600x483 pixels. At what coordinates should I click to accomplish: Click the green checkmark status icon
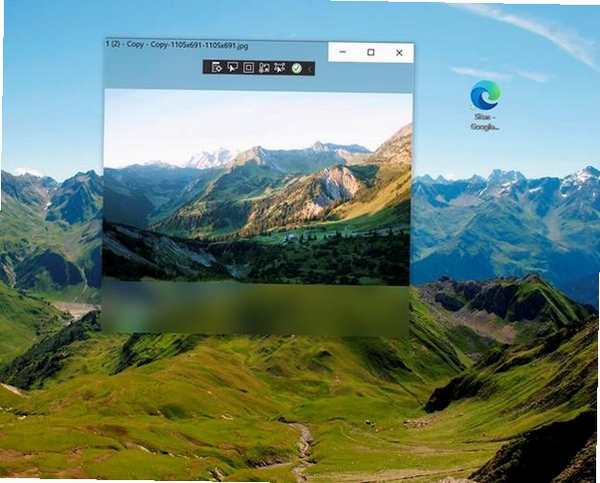(297, 69)
